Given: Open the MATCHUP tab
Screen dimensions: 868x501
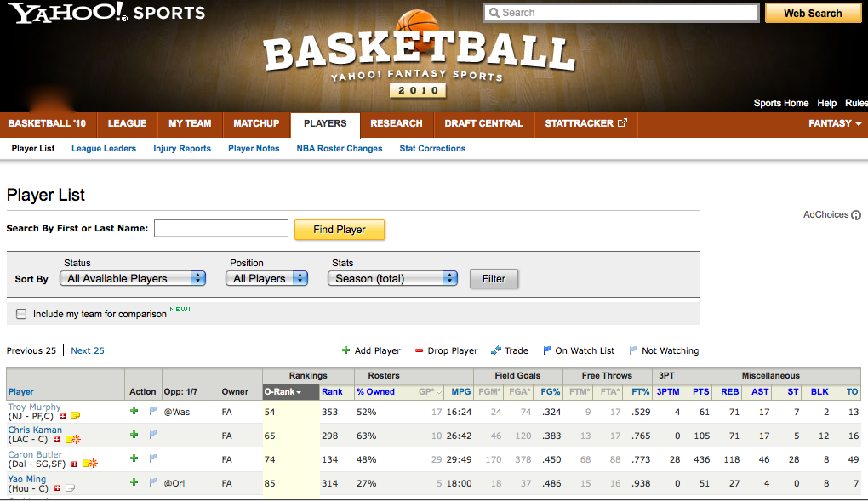Looking at the screenshot, I should (x=256, y=123).
